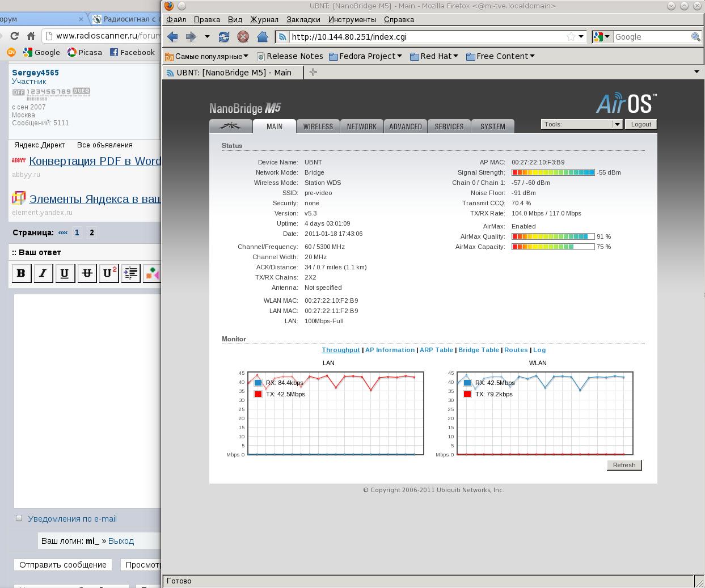Click Firefox icon in window title bar
The width and height of the screenshot is (705, 588).
click(169, 6)
